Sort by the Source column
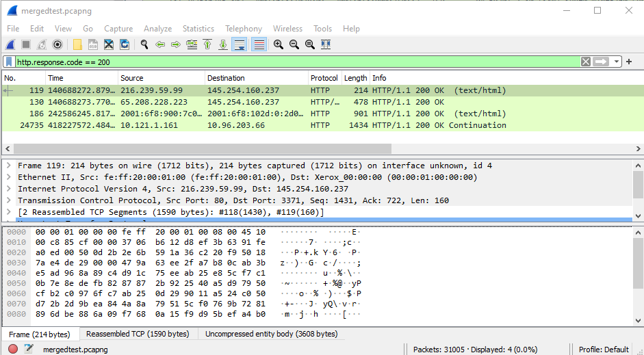Image resolution: width=644 pixels, height=355 pixels. point(161,78)
